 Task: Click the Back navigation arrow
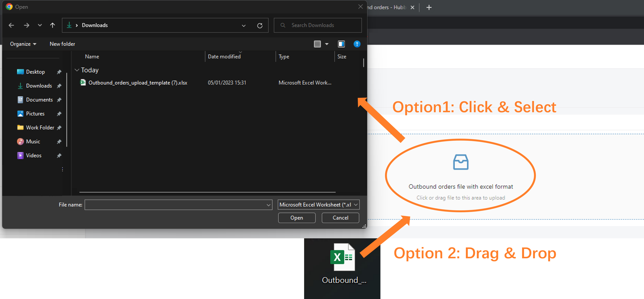click(11, 25)
